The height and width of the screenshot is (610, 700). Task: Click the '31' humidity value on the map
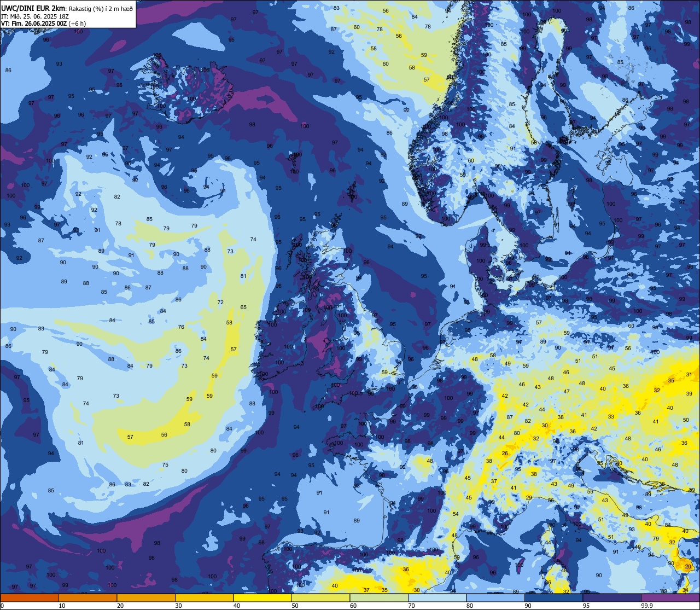(689, 375)
